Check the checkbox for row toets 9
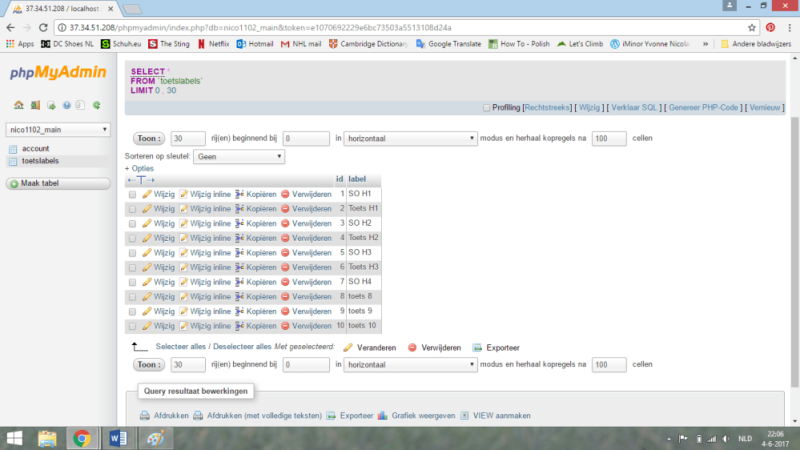Viewport: 800px width, 450px height. [x=133, y=312]
